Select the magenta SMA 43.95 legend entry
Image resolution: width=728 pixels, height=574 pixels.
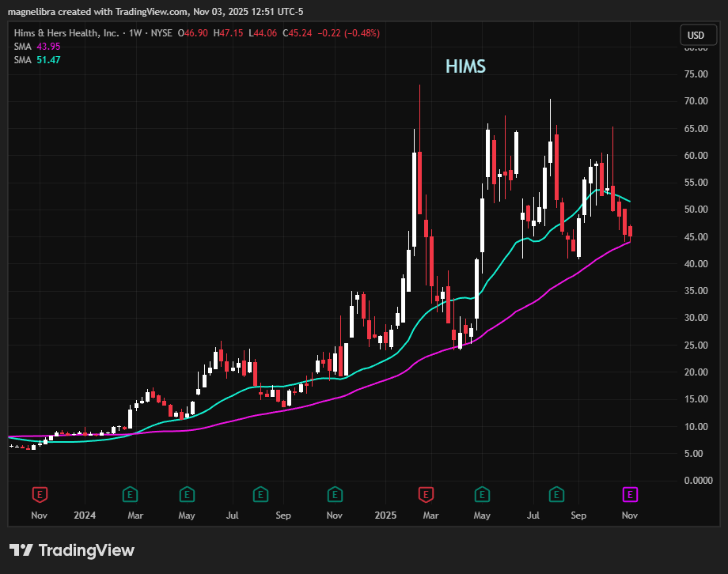37,47
